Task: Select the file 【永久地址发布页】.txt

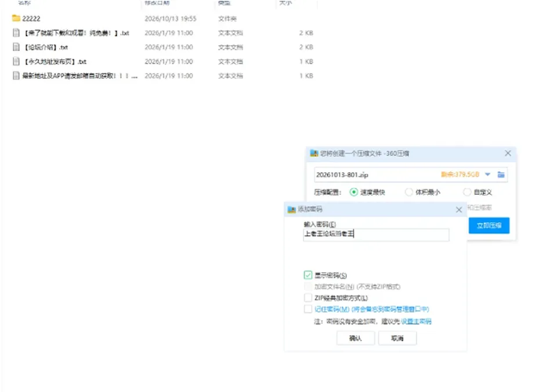Action: [x=55, y=62]
